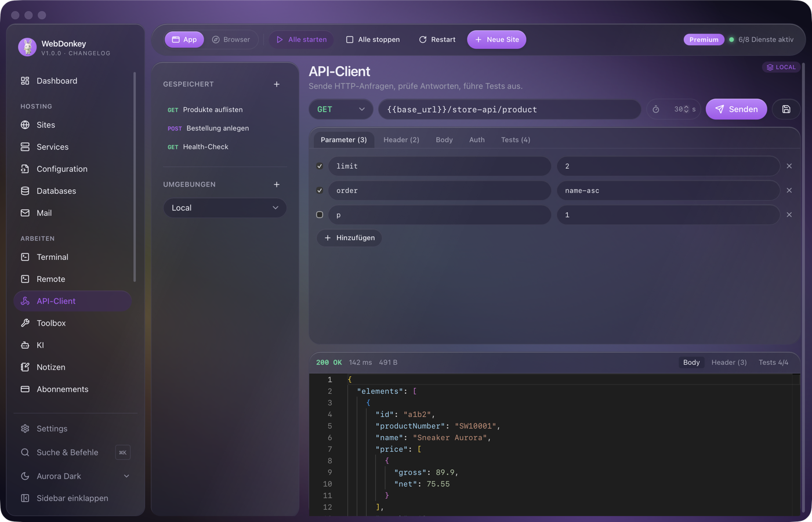812x522 pixels.
Task: Edit the order parameter name field
Action: [x=440, y=190]
